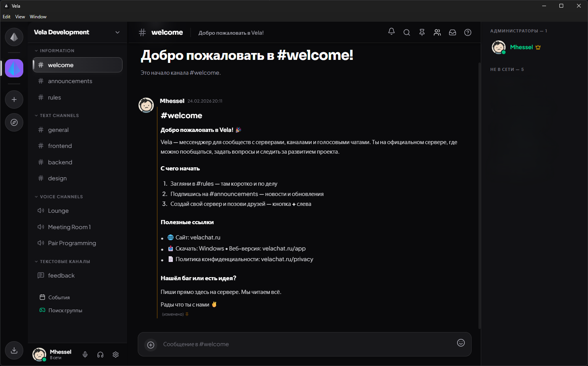
Task: Open the emoji picker
Action: [461, 343]
